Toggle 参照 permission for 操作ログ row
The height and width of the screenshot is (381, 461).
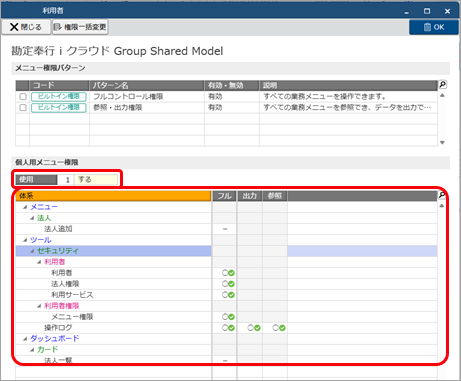pyautogui.click(x=279, y=328)
